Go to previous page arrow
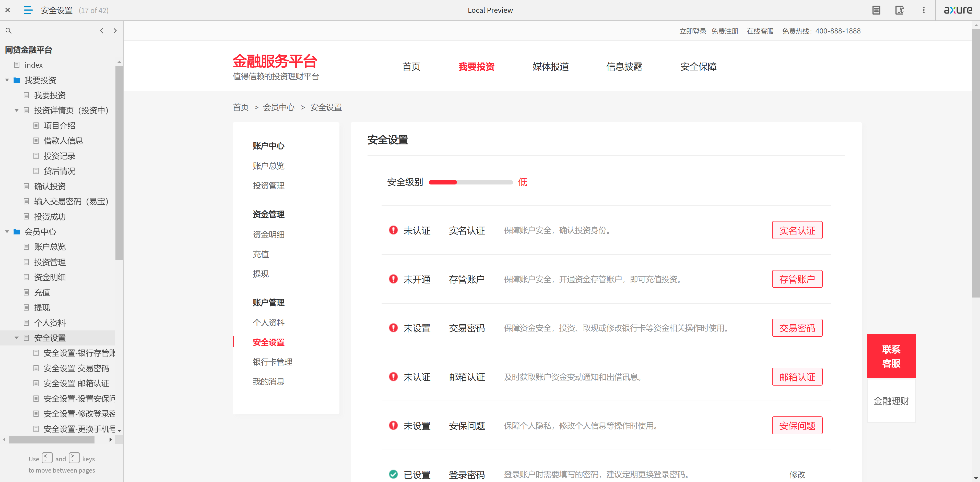 coord(102,31)
